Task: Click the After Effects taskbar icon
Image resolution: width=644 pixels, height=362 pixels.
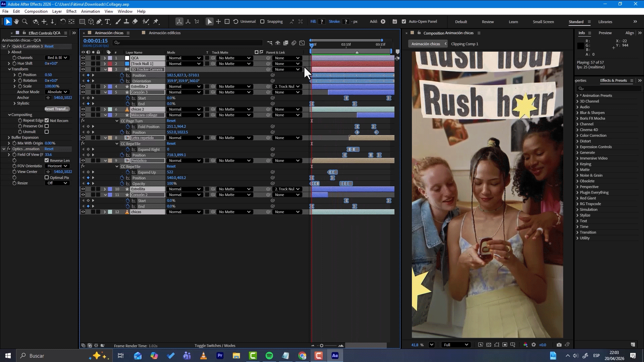Action: click(335, 356)
